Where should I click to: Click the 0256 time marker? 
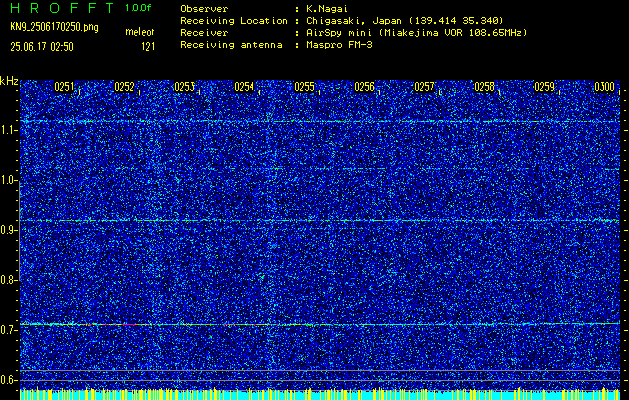(x=365, y=87)
